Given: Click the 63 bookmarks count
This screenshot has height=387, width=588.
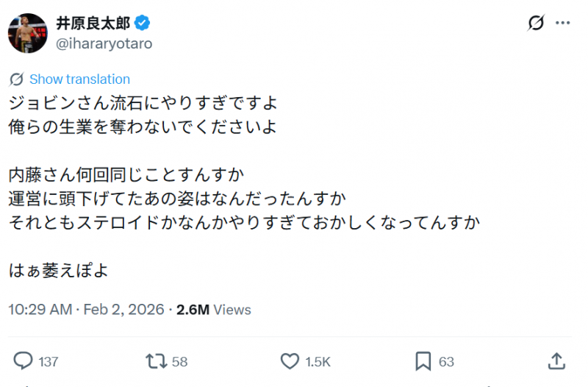Looking at the screenshot, I should pyautogui.click(x=446, y=361).
